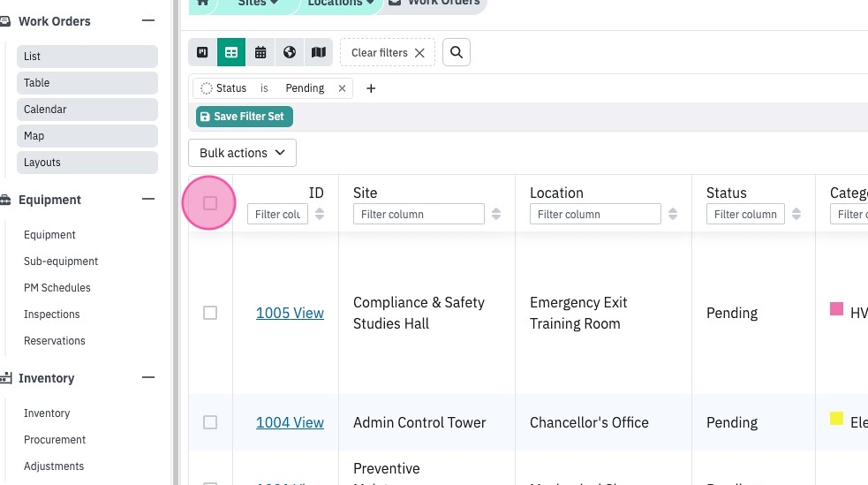This screenshot has height=485, width=868.
Task: Click Pending status cell in row 1005
Action: pos(732,313)
